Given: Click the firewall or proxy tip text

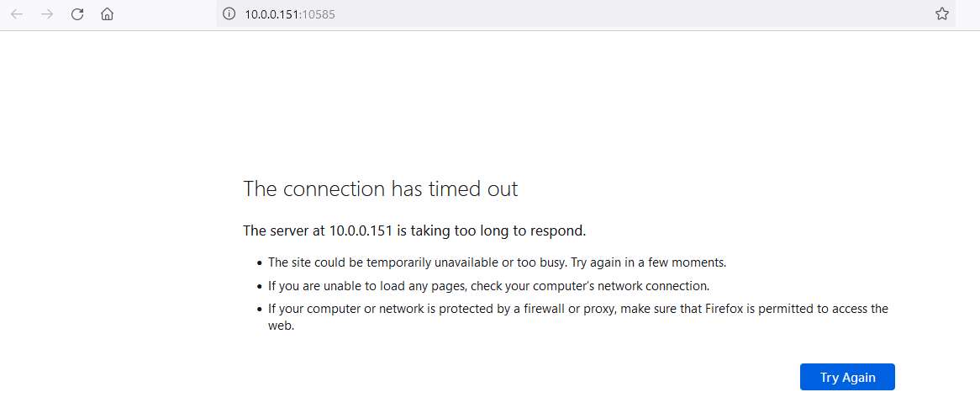Looking at the screenshot, I should (578, 316).
